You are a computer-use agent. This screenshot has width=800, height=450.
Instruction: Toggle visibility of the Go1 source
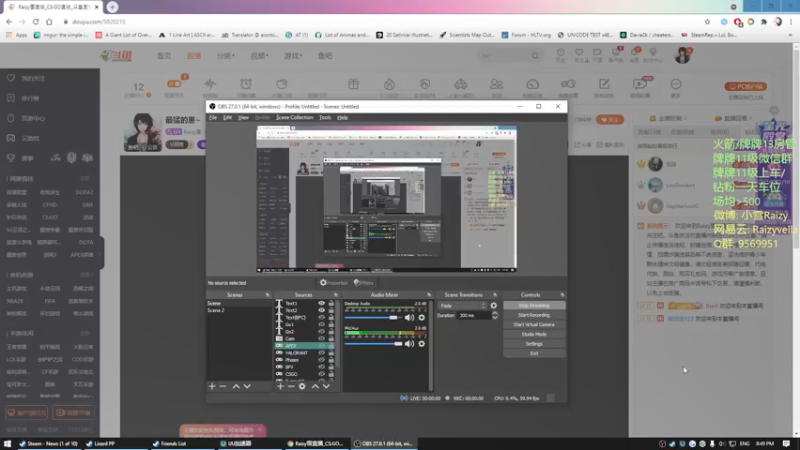click(x=321, y=324)
